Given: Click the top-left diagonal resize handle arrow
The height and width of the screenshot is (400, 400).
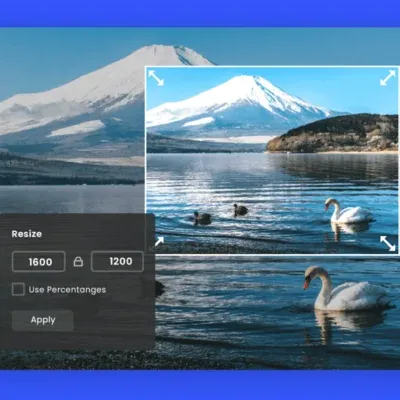Looking at the screenshot, I should (x=156, y=78).
